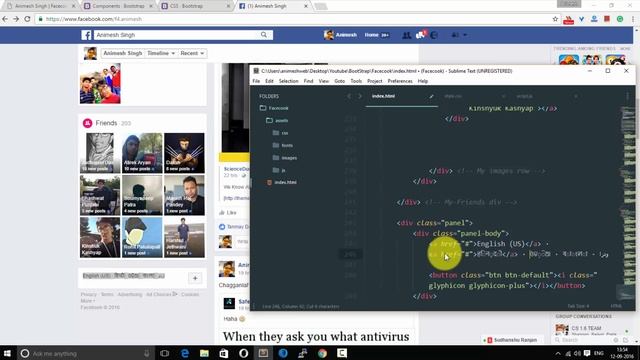Viewport: 640px width, 360px height.
Task: Reload the Facebook page
Action: (27, 19)
